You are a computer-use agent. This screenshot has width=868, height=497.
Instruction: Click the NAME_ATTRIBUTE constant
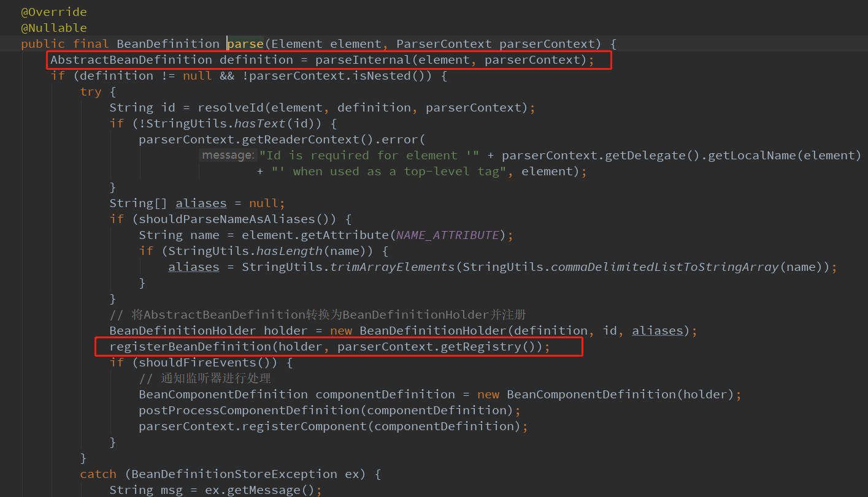pos(448,235)
